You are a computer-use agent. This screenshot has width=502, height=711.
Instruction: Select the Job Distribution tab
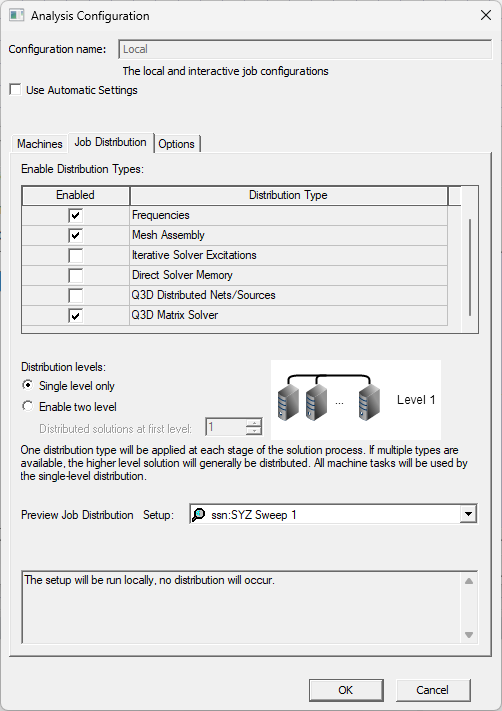click(111, 142)
